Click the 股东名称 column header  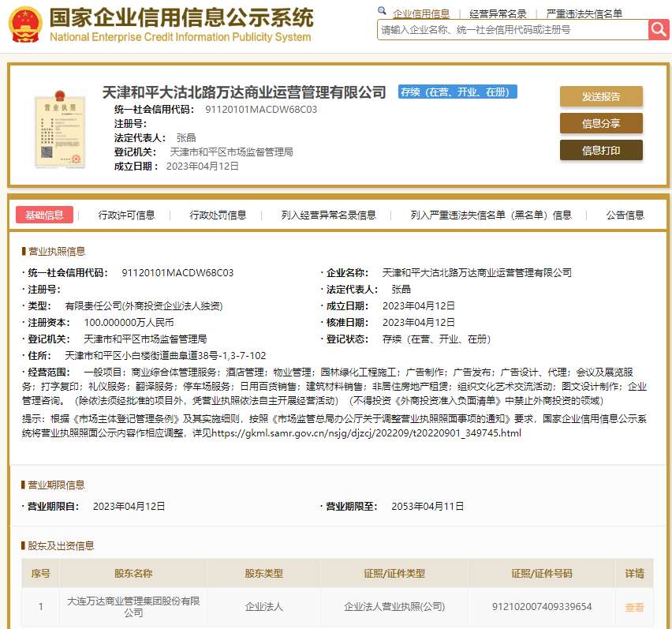(133, 573)
